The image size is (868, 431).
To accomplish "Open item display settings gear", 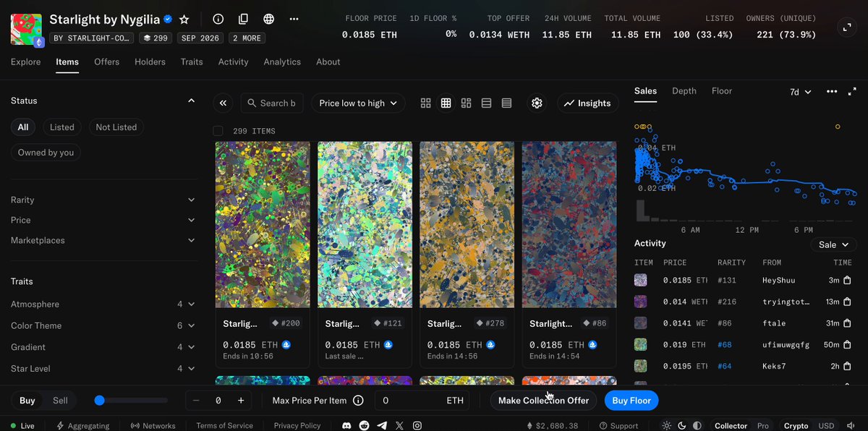I will coord(537,103).
